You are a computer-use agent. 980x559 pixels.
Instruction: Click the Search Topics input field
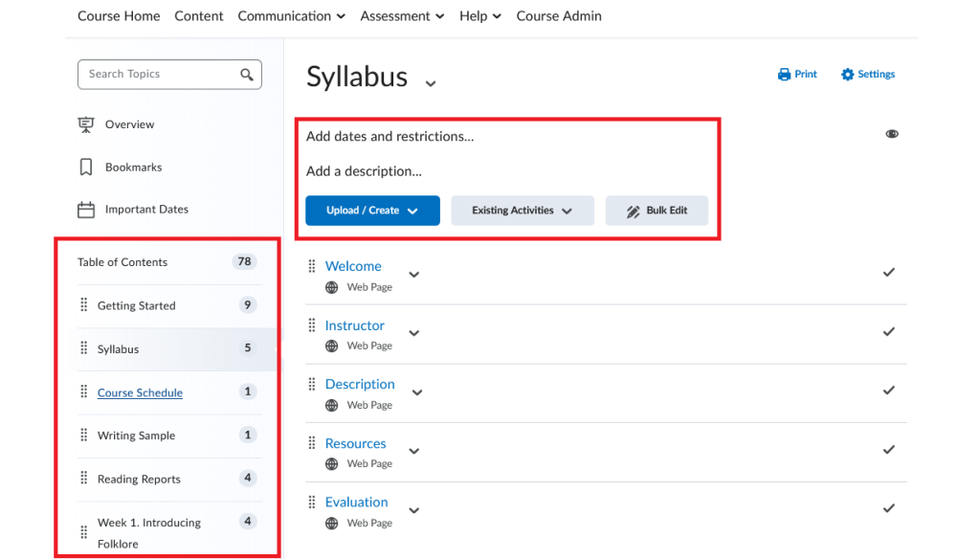169,75
